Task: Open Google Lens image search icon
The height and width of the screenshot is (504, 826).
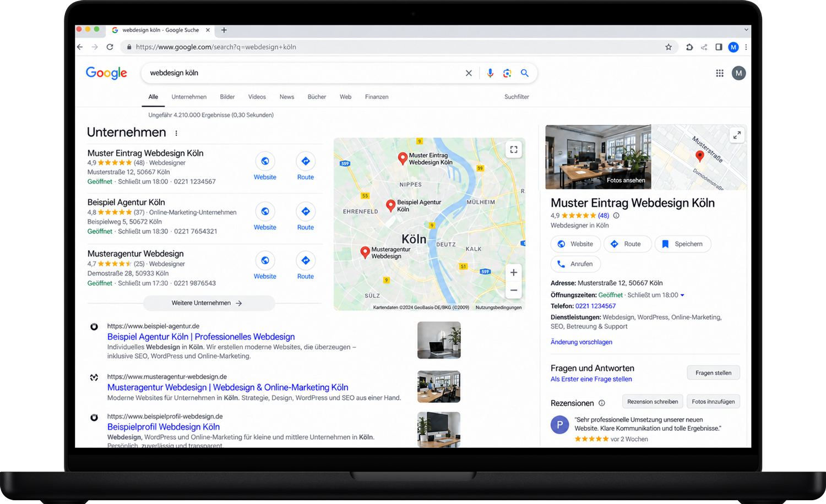Action: (507, 73)
